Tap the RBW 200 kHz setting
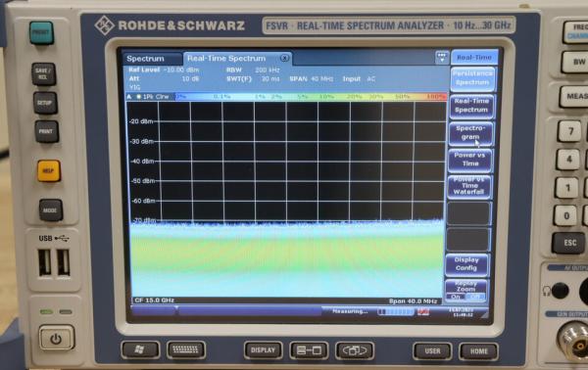Screen dimensions: 588x370 point(253,70)
